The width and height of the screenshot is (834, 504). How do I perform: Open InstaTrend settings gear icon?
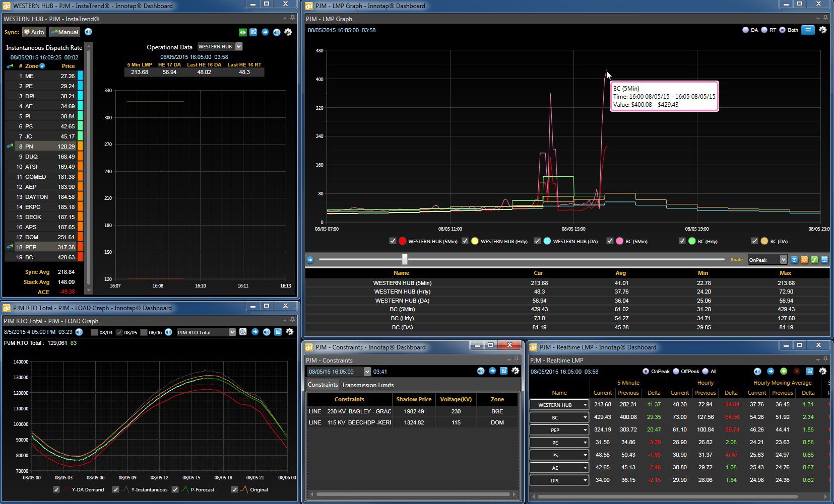click(288, 32)
